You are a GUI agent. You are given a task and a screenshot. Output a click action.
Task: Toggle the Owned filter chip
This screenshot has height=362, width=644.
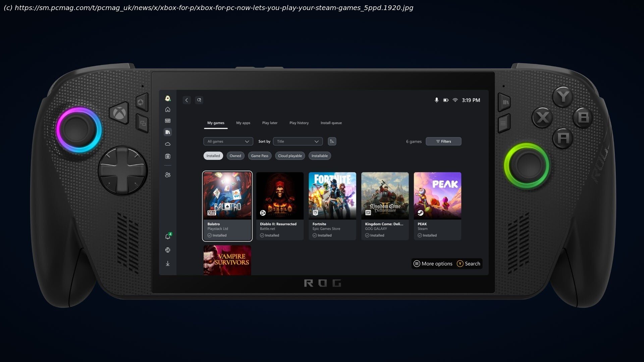(235, 156)
